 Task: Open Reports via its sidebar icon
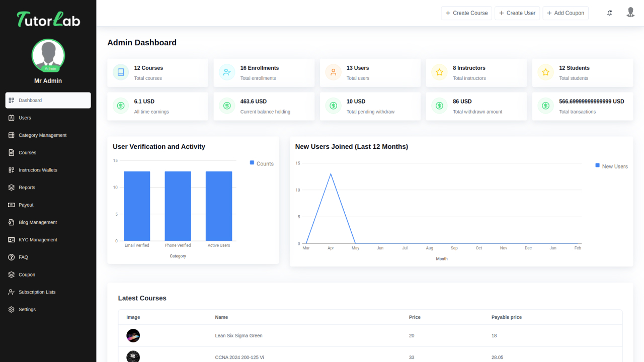[11, 187]
